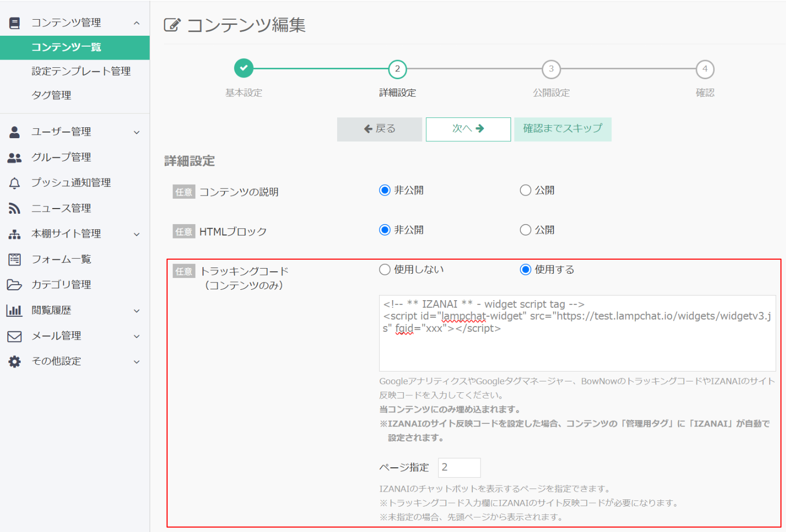Image resolution: width=786 pixels, height=532 pixels.
Task: Open グループ管理 menu item
Action: (61, 157)
